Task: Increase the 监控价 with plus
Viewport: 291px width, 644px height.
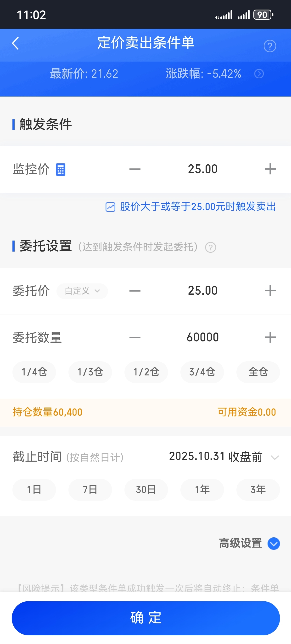Action: pyautogui.click(x=270, y=169)
